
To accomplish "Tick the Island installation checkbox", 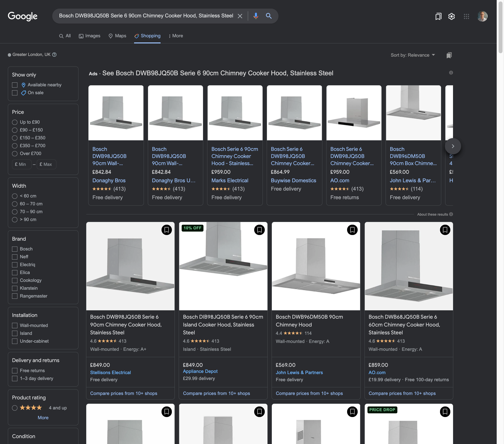I will tap(15, 333).
